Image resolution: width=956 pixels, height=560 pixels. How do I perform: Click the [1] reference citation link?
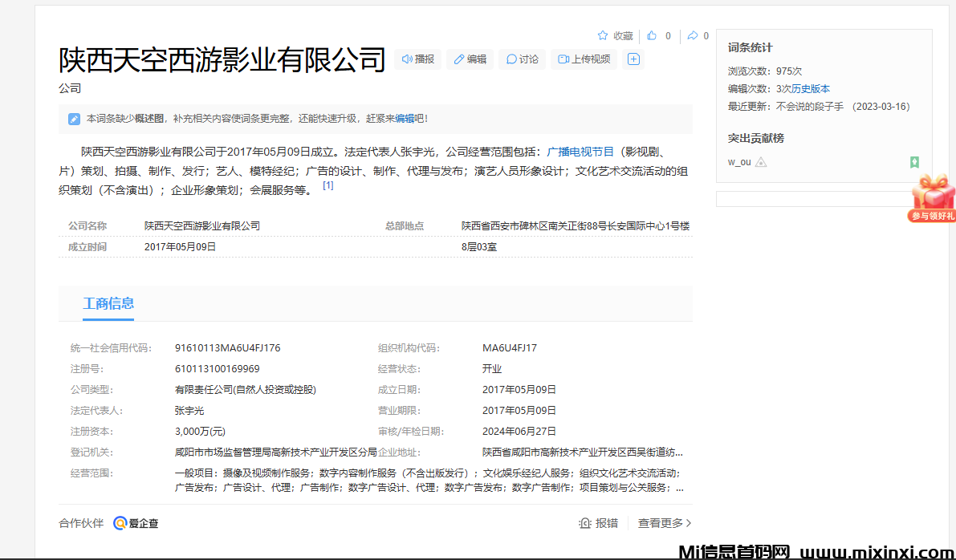coord(327,185)
